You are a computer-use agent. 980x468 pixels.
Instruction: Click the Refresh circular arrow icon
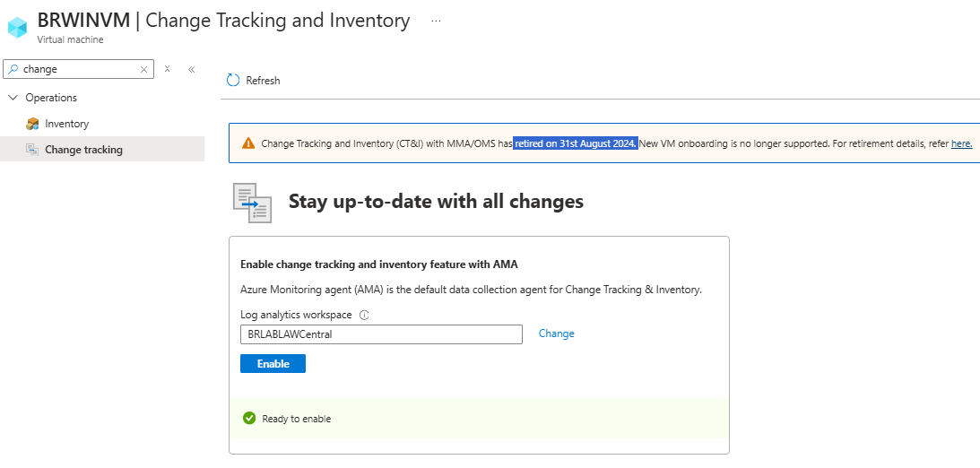(233, 80)
